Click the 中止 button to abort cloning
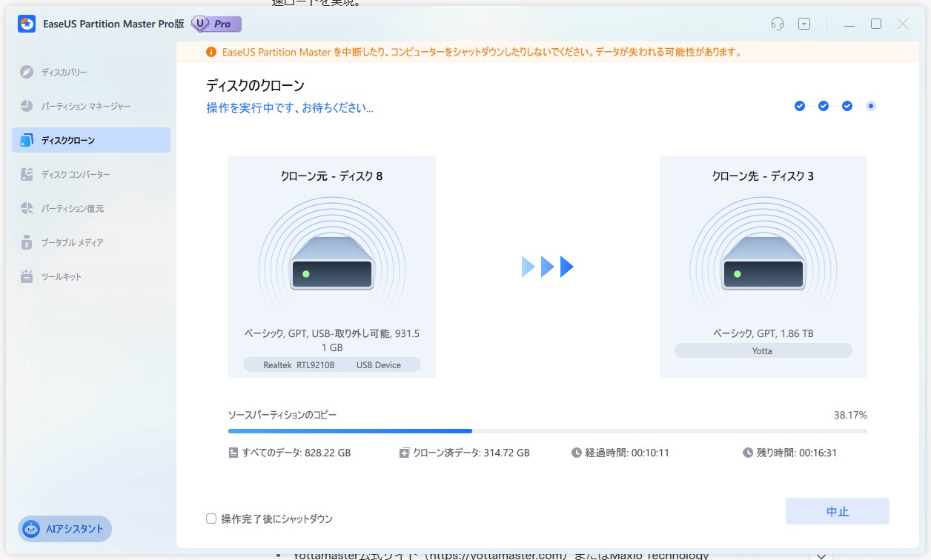This screenshot has height=560, width=931. [x=838, y=512]
